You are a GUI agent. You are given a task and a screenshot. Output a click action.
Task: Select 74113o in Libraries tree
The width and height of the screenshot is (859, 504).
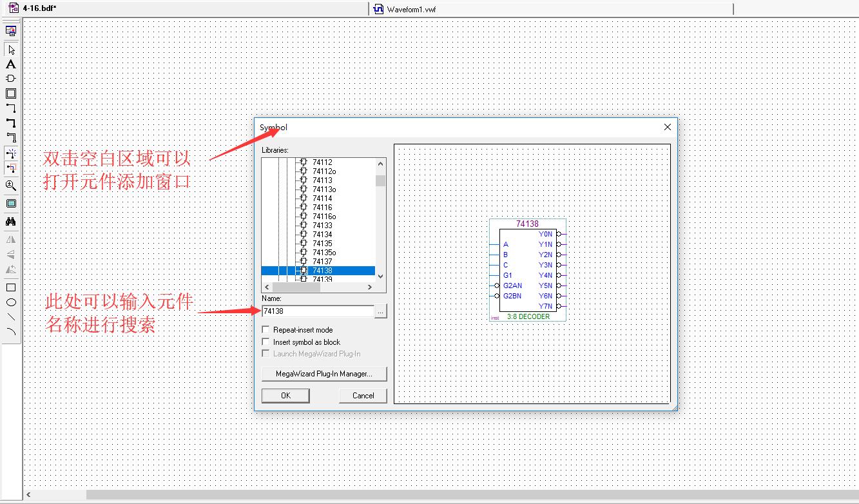(x=324, y=189)
